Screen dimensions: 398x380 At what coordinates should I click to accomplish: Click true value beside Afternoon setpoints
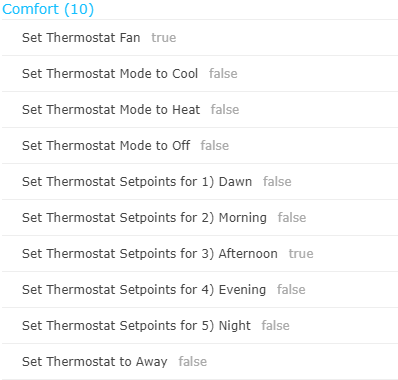tap(301, 254)
